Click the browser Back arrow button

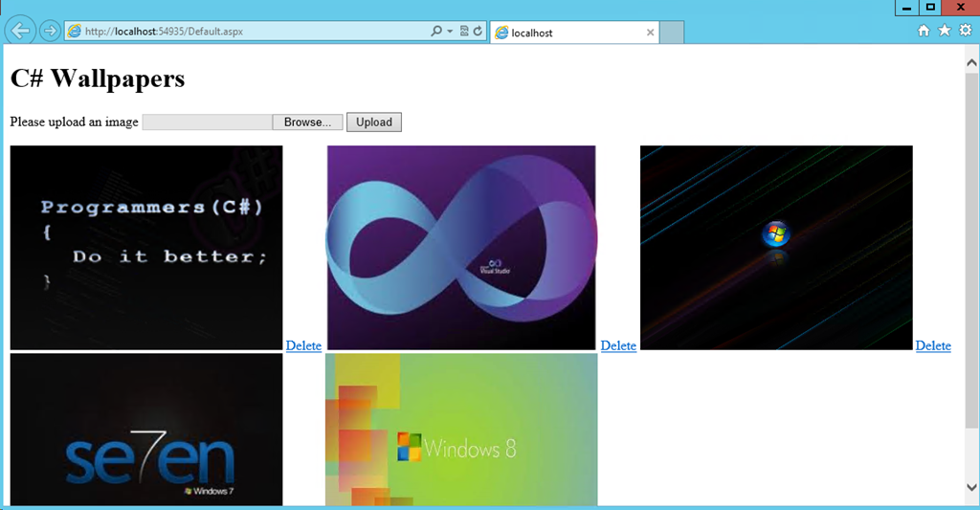point(20,31)
